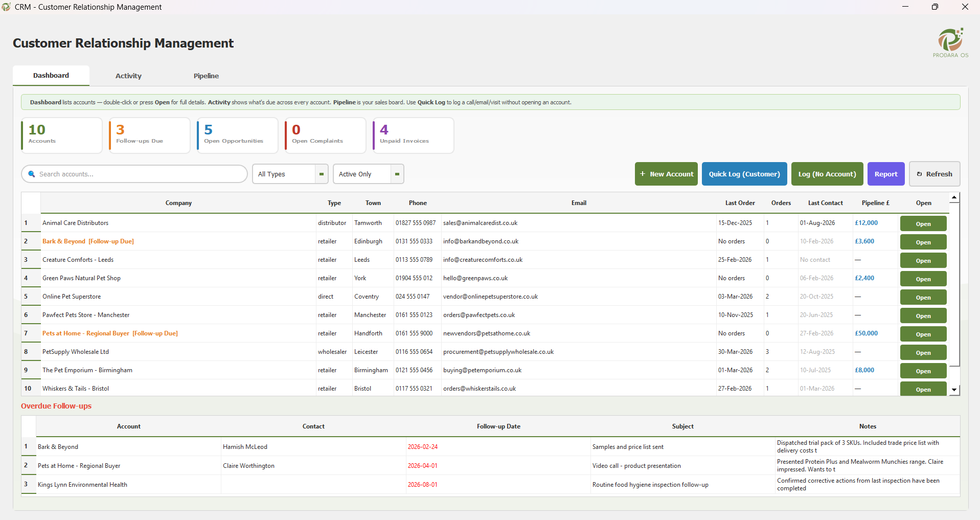
Task: Sort by the Last Order column header
Action: [x=740, y=203]
